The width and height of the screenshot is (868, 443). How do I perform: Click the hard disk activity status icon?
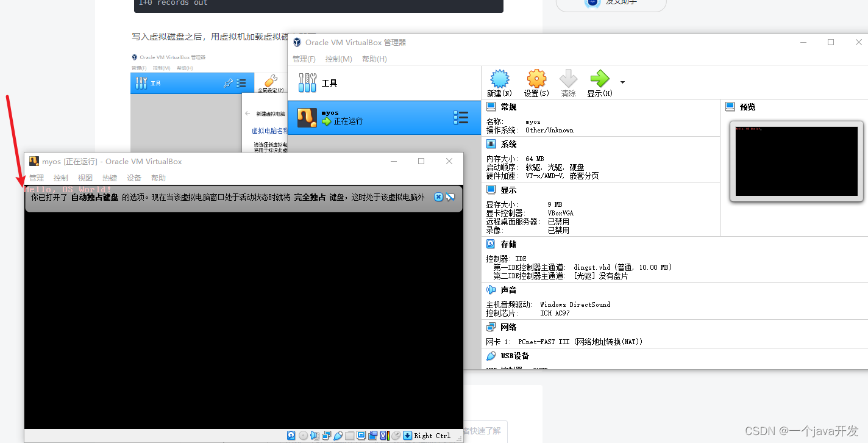[x=291, y=435]
